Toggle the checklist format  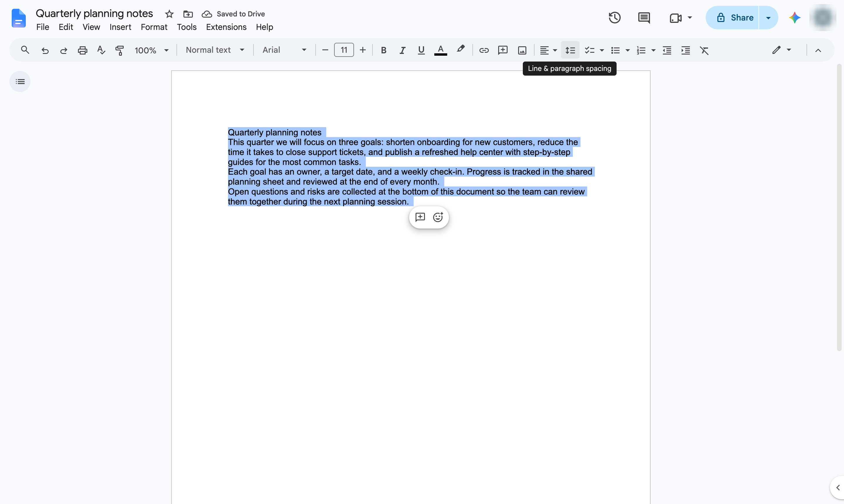pyautogui.click(x=590, y=50)
